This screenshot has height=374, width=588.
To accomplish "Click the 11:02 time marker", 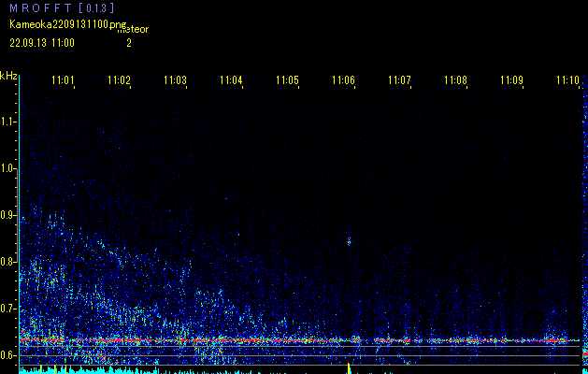I will 119,80.
